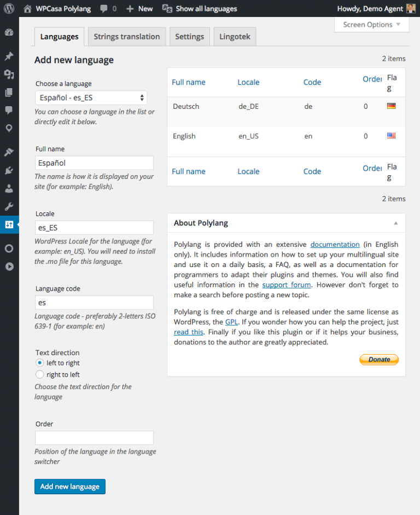Open the Lingotek tab
420x515 pixels.
pos(235,36)
